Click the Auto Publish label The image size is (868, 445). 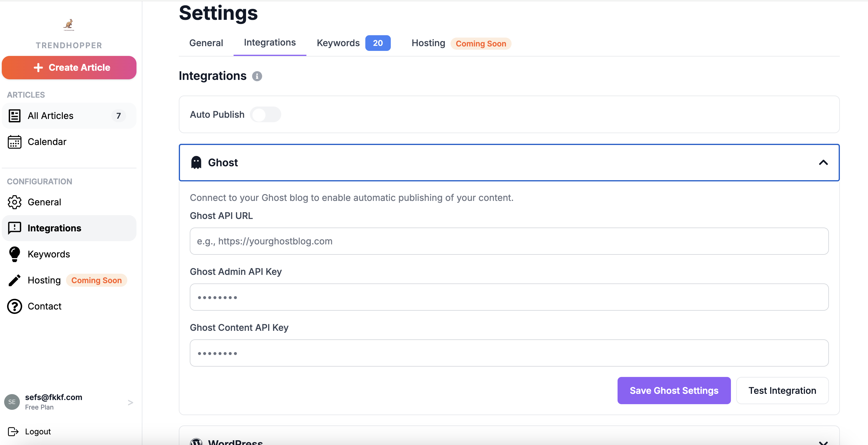coord(217,115)
